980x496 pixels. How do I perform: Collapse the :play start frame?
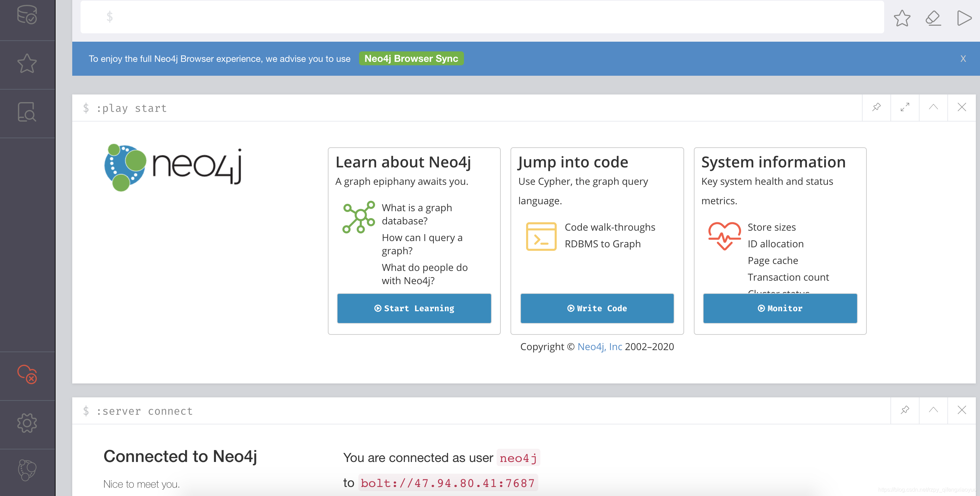[933, 107]
